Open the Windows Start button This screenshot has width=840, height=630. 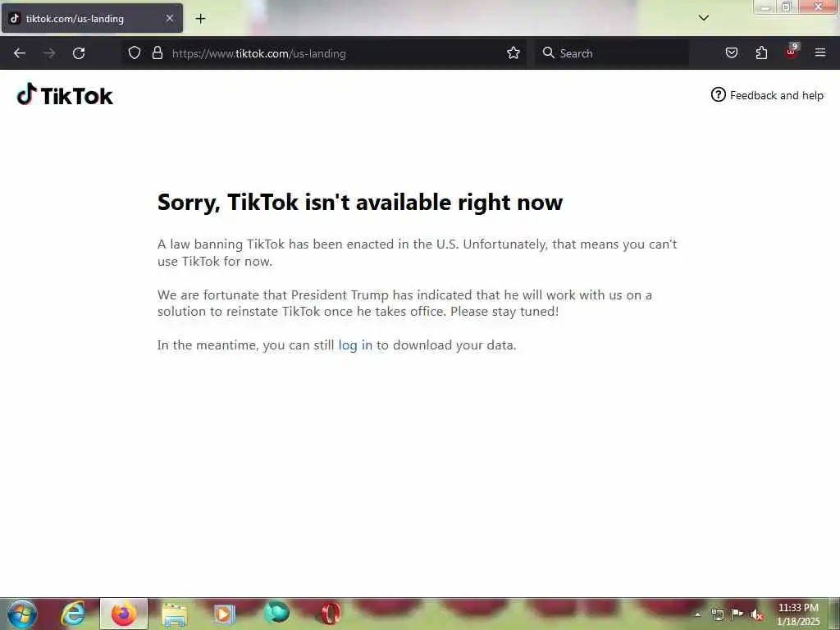(22, 614)
